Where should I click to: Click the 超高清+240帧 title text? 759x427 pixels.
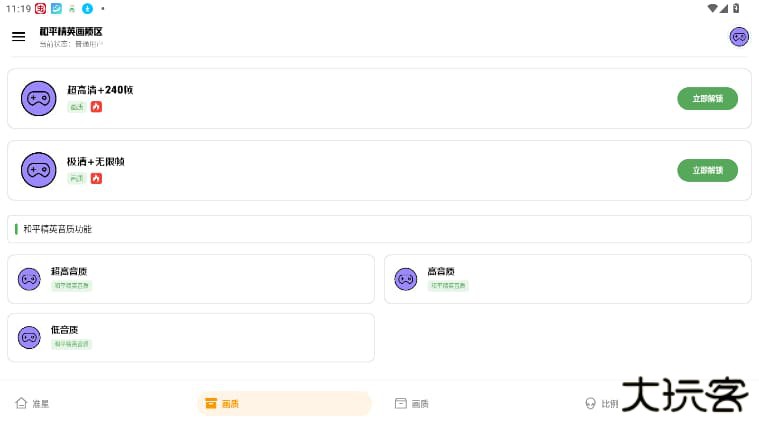[x=100, y=90]
